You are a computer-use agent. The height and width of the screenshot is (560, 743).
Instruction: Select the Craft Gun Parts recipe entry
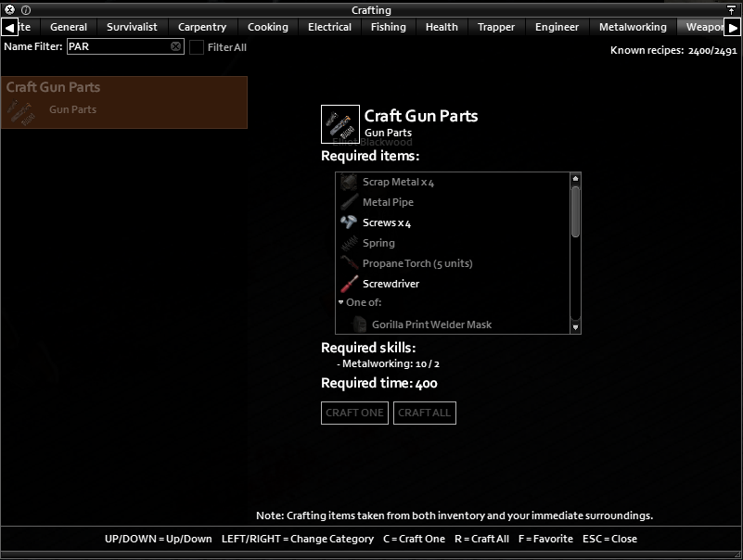[x=124, y=102]
